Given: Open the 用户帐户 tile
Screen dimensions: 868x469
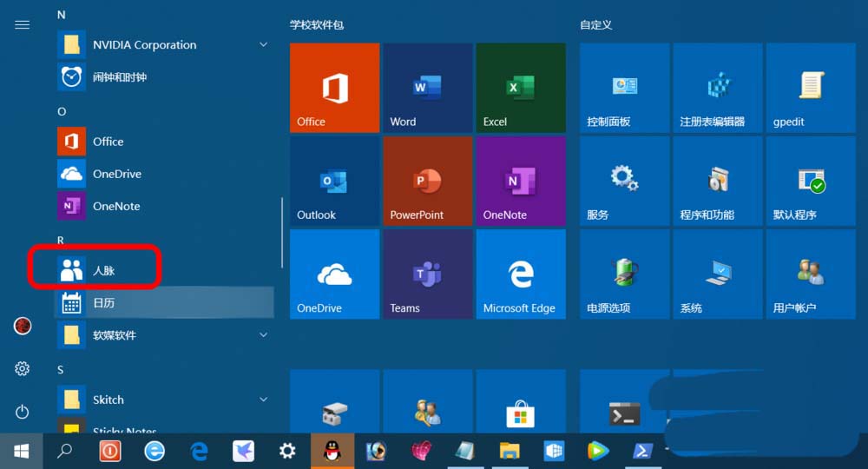Looking at the screenshot, I should click(811, 274).
